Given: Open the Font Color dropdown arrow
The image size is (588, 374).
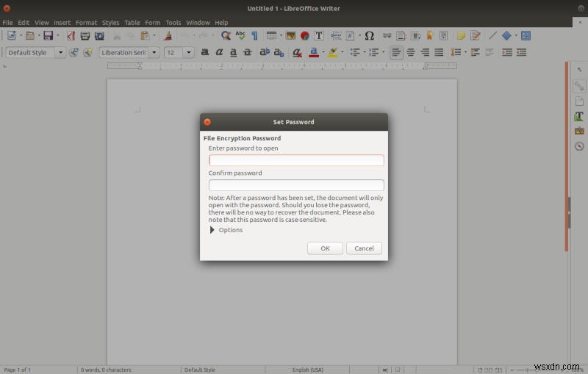Looking at the screenshot, I should pos(323,52).
